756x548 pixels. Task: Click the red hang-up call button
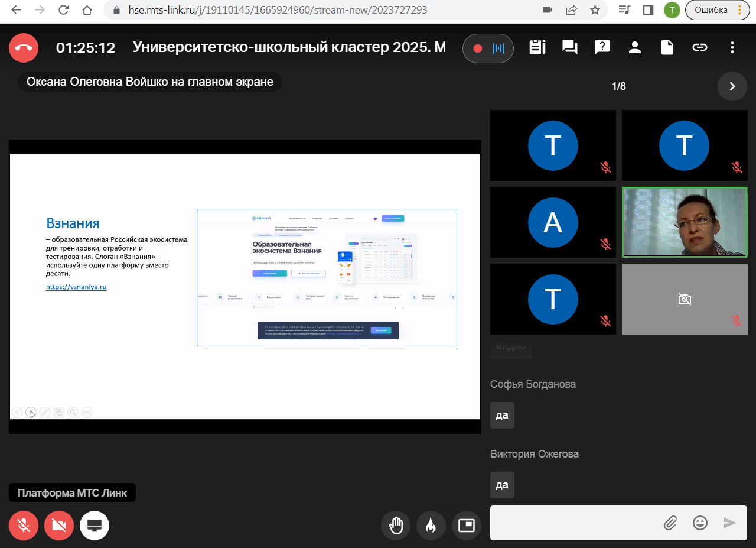[x=24, y=48]
